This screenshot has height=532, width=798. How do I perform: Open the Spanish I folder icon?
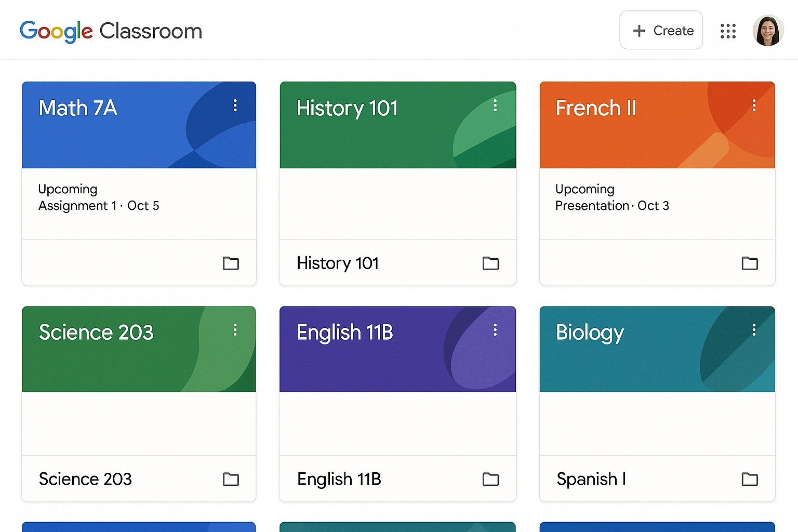tap(750, 479)
